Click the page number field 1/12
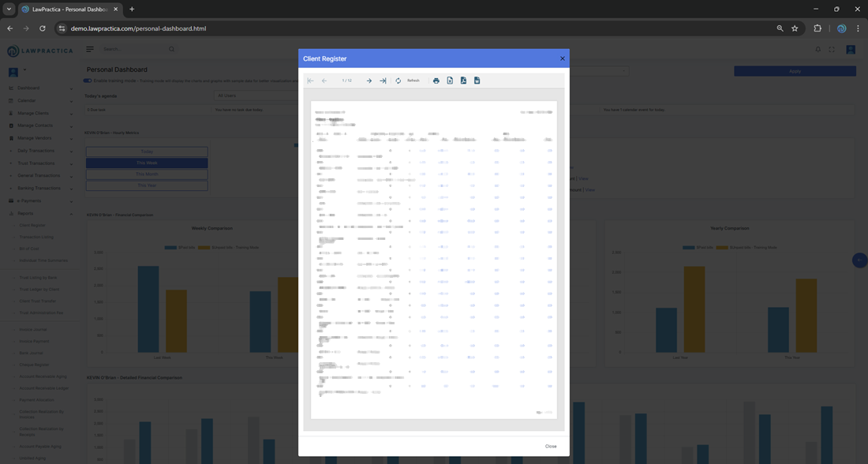 [x=346, y=80]
